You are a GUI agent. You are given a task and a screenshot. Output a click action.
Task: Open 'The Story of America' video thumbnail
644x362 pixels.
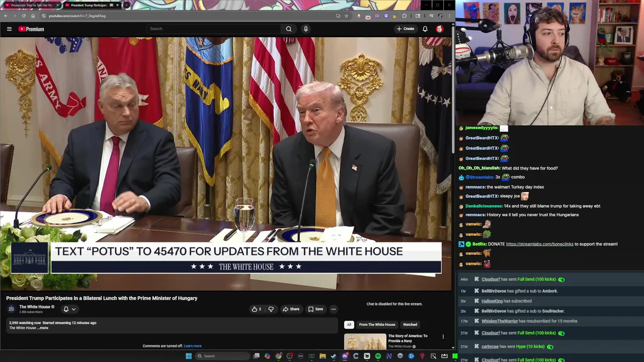365,341
